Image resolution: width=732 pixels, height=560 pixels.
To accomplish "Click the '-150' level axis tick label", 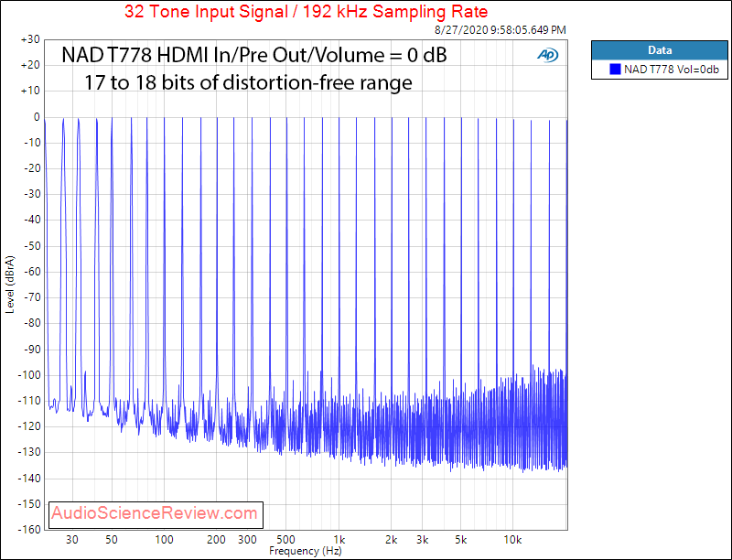I will tap(29, 504).
